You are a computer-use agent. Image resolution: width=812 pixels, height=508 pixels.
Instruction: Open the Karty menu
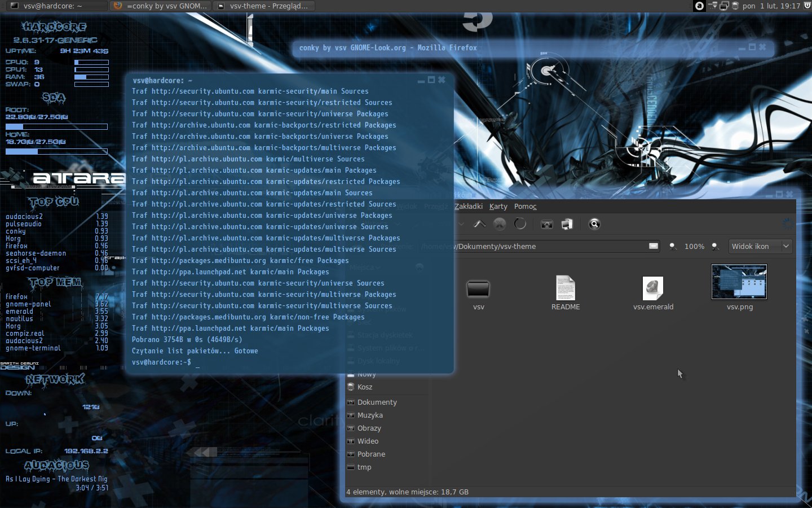[498, 207]
